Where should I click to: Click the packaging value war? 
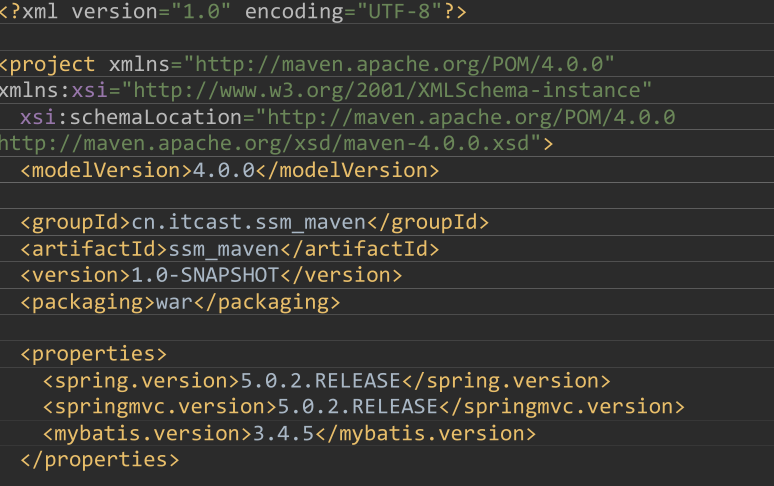174,302
